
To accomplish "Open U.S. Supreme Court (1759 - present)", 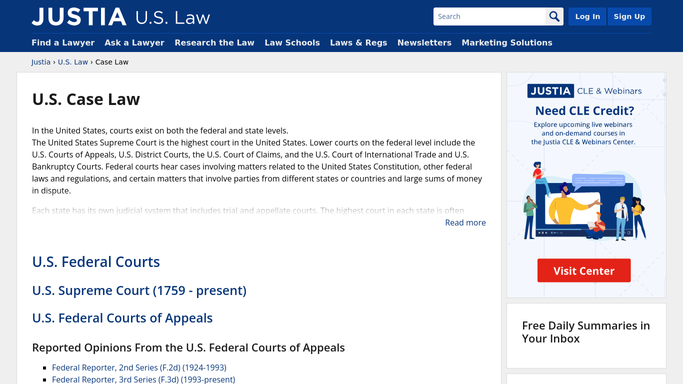I will coord(139,290).
